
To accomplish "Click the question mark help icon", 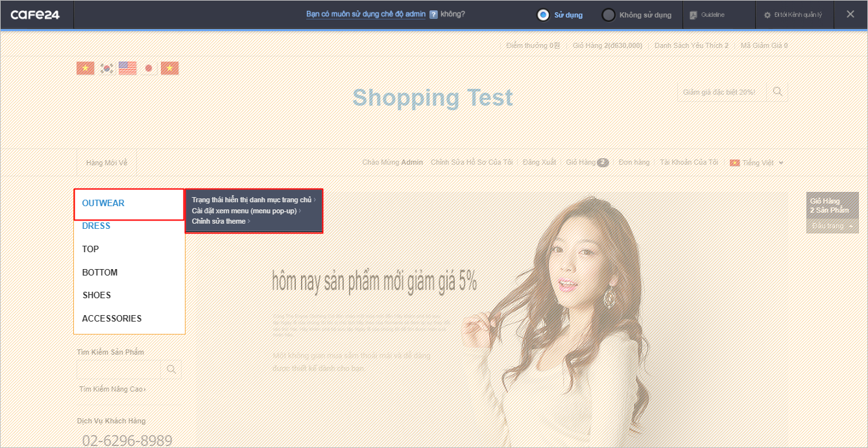I will click(433, 14).
